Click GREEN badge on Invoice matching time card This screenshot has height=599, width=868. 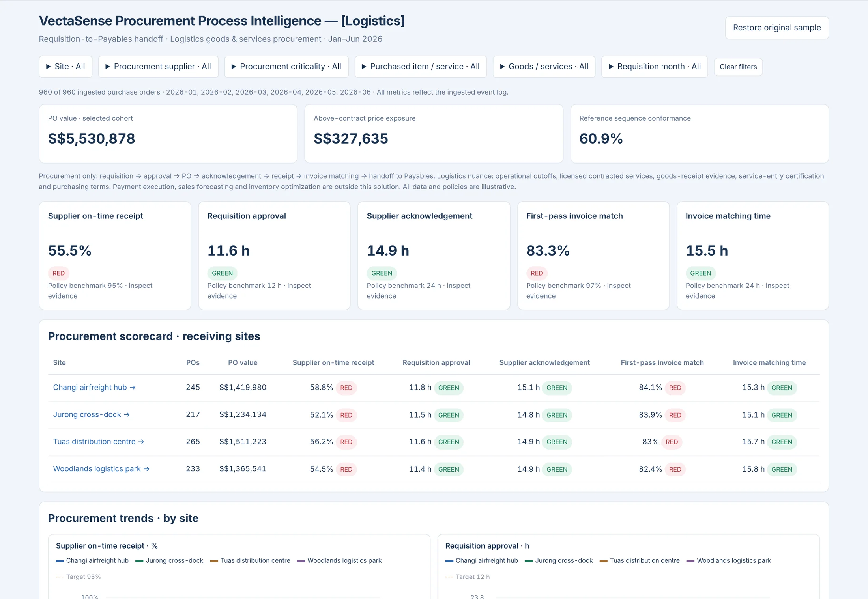(700, 273)
